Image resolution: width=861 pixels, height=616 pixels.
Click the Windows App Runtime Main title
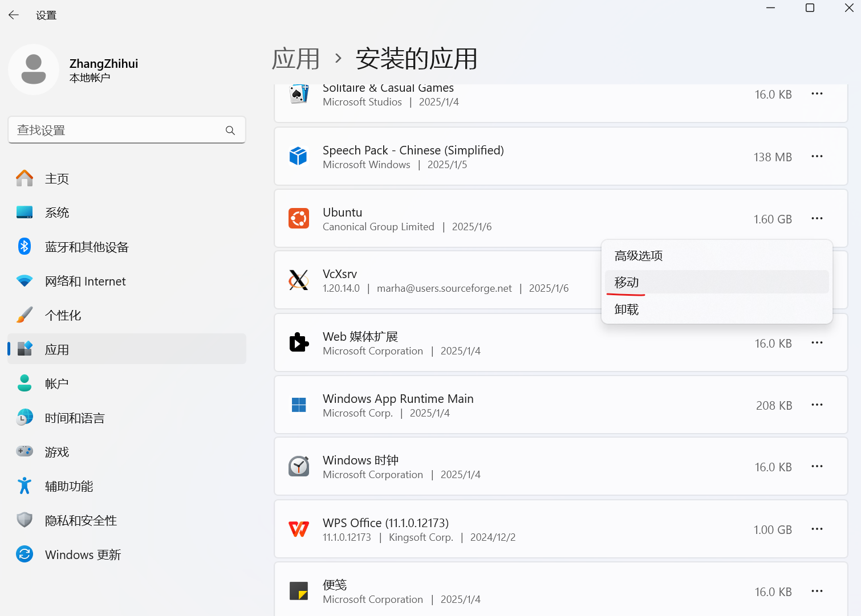(x=398, y=398)
